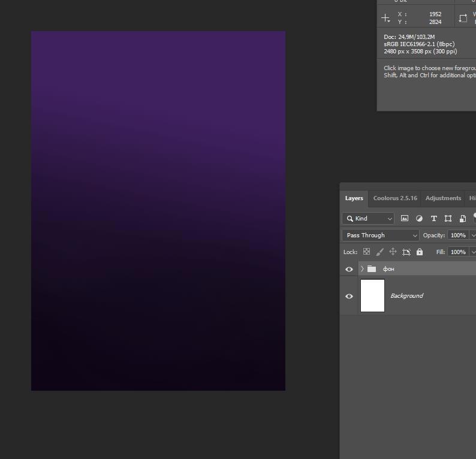Switch to the Coolorus 2.5.16 tab
Screen dimensions: 476x459
pyautogui.click(x=394, y=198)
